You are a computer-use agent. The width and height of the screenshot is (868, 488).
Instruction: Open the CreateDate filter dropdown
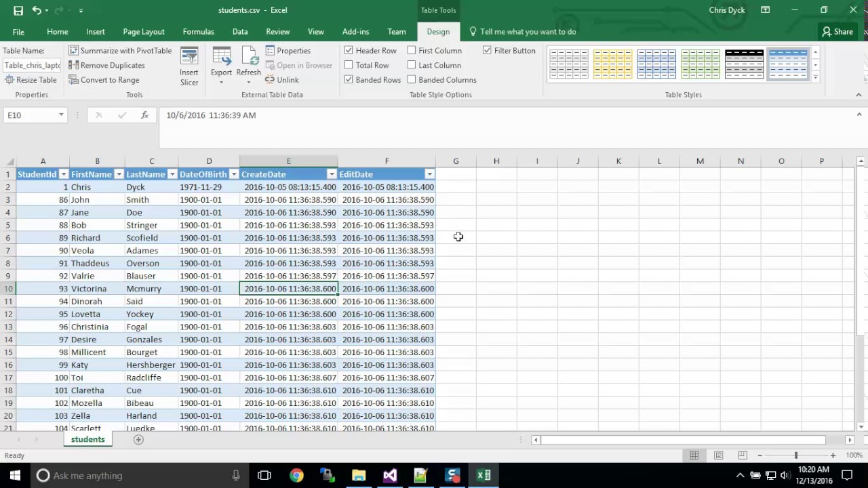pyautogui.click(x=332, y=174)
